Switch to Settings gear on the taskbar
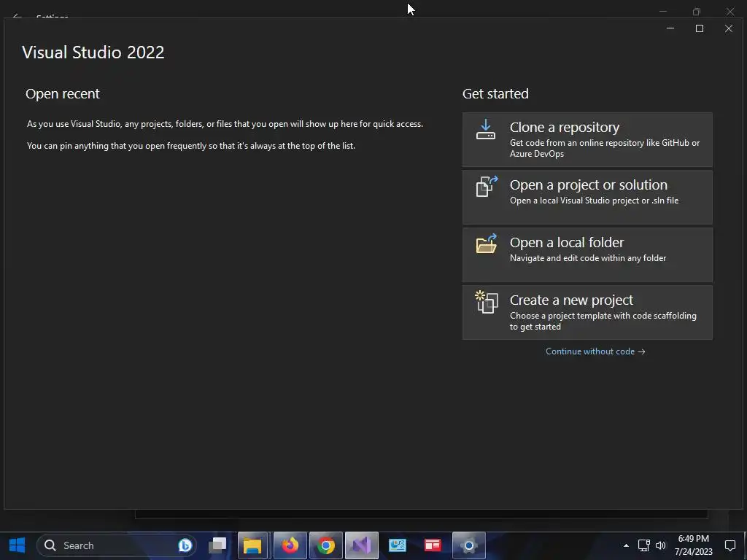This screenshot has width=747, height=560. pyautogui.click(x=469, y=545)
